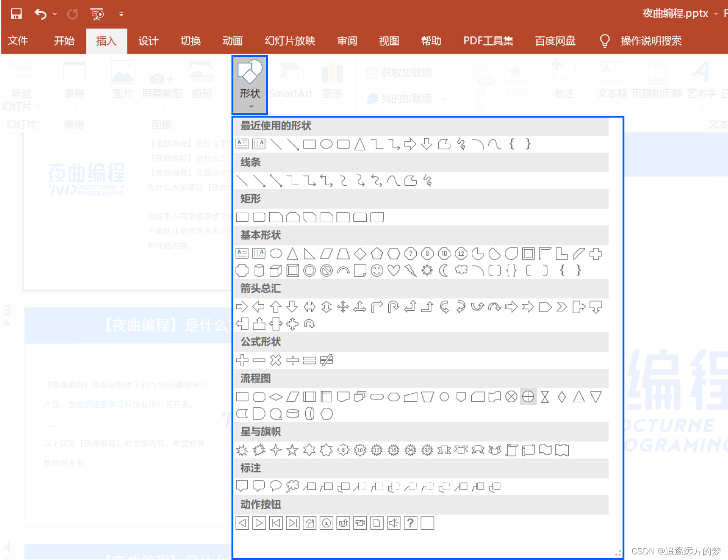This screenshot has width=728, height=560.
Task: Switch to the 幻灯片放映 tab
Action: pos(290,41)
